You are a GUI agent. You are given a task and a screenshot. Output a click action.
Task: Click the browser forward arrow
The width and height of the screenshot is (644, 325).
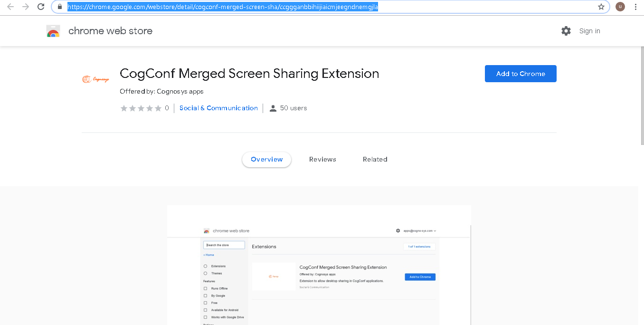pos(26,7)
